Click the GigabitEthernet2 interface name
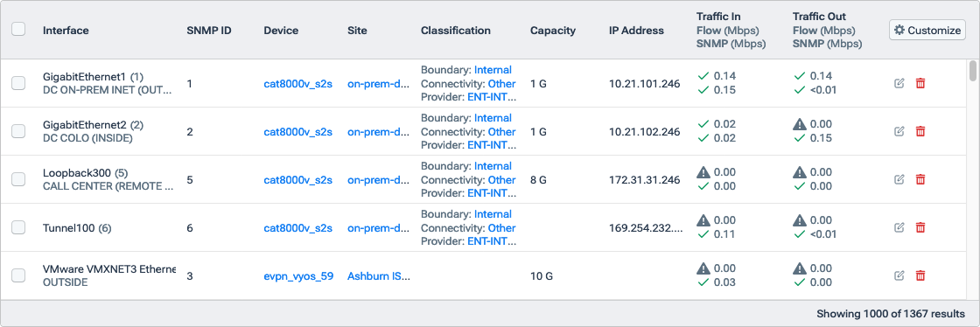This screenshot has width=980, height=327. pos(84,125)
